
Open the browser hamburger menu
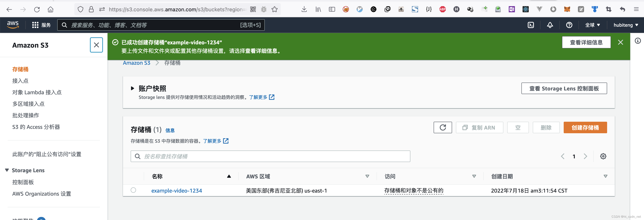[636, 9]
